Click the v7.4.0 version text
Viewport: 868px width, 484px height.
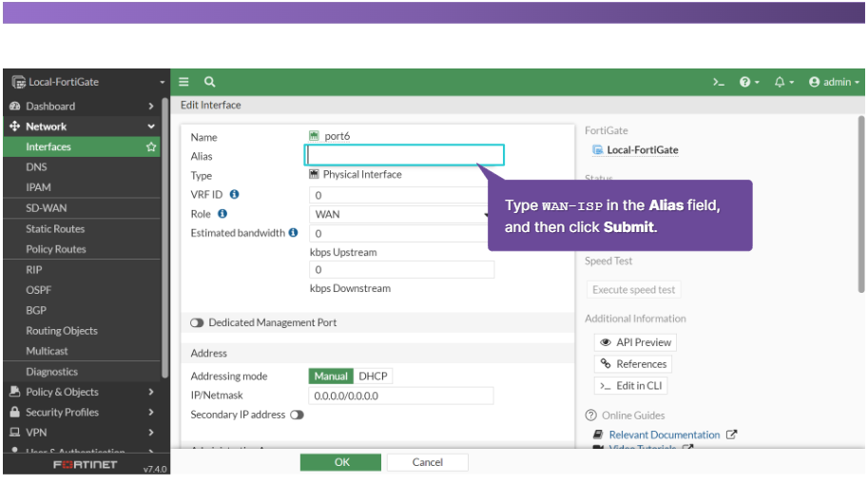(x=154, y=469)
